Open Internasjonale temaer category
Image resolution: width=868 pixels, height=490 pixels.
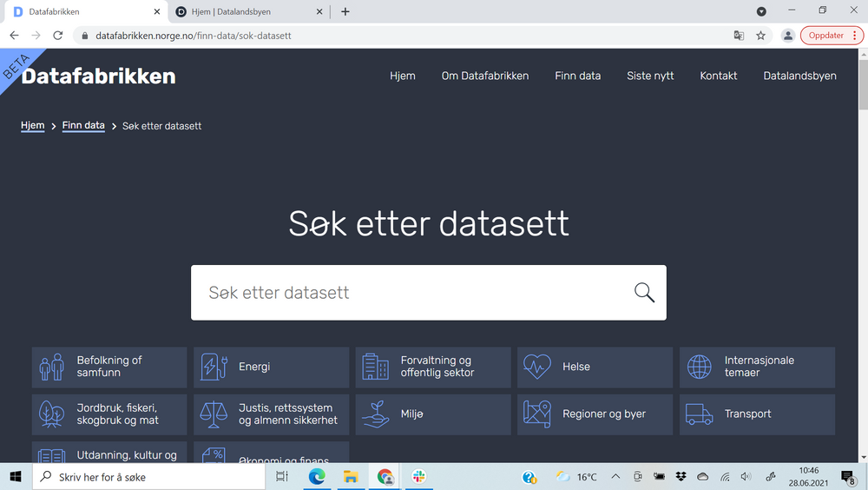pos(757,367)
